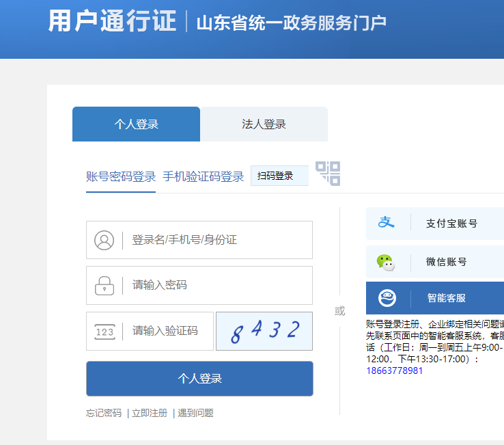Refresh the captcha image 8432
Image resolution: width=504 pixels, height=445 pixels.
(264, 332)
